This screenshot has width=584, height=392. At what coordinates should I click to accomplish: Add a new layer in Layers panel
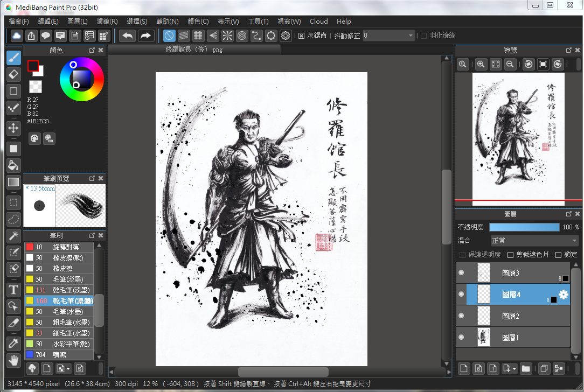point(464,368)
